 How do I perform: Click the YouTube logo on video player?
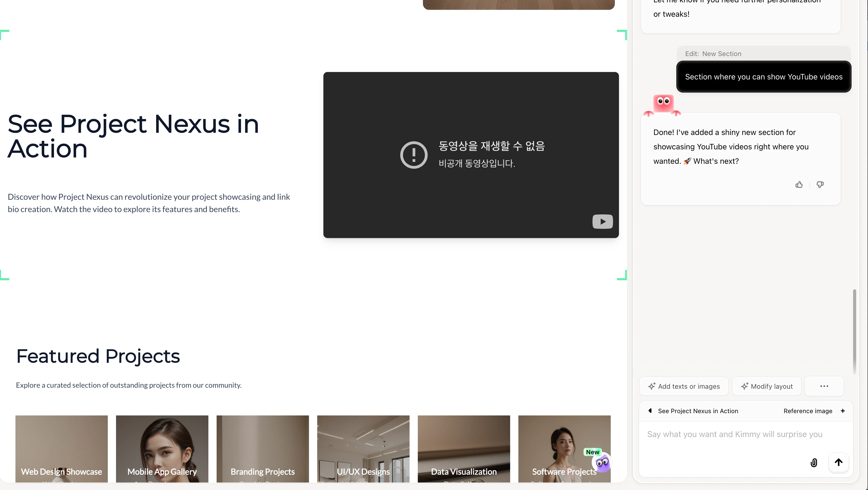pyautogui.click(x=603, y=222)
